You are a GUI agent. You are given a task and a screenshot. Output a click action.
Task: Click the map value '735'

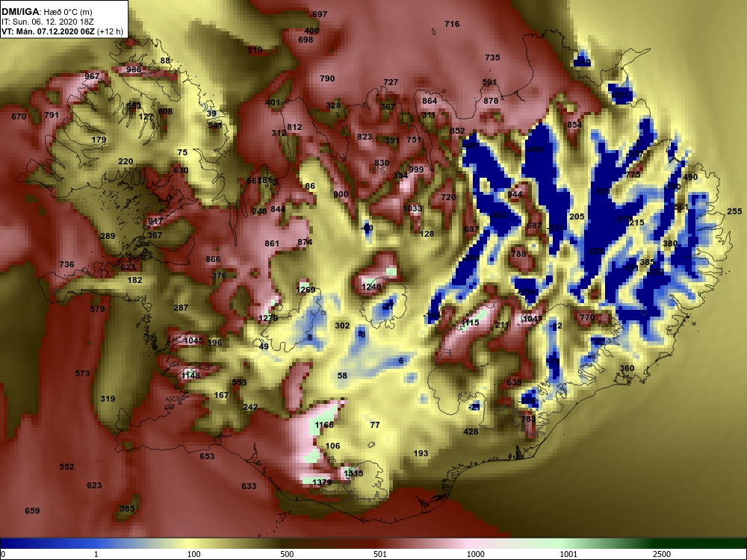(492, 57)
